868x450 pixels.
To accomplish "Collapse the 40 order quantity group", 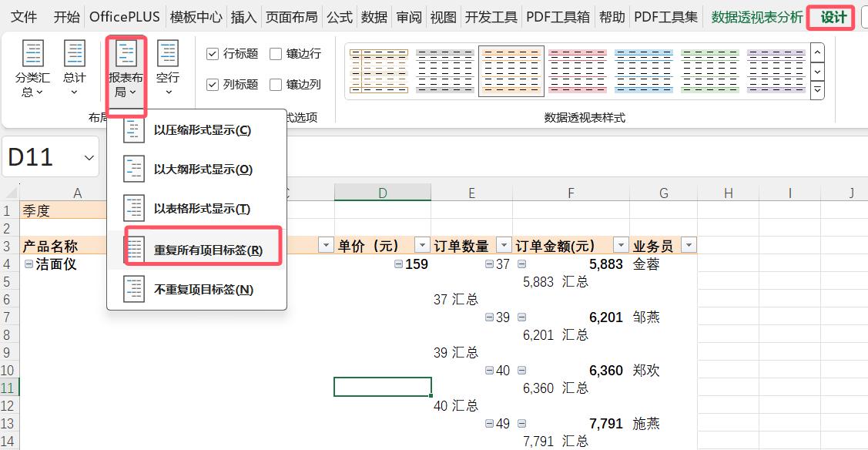I will coord(489,371).
